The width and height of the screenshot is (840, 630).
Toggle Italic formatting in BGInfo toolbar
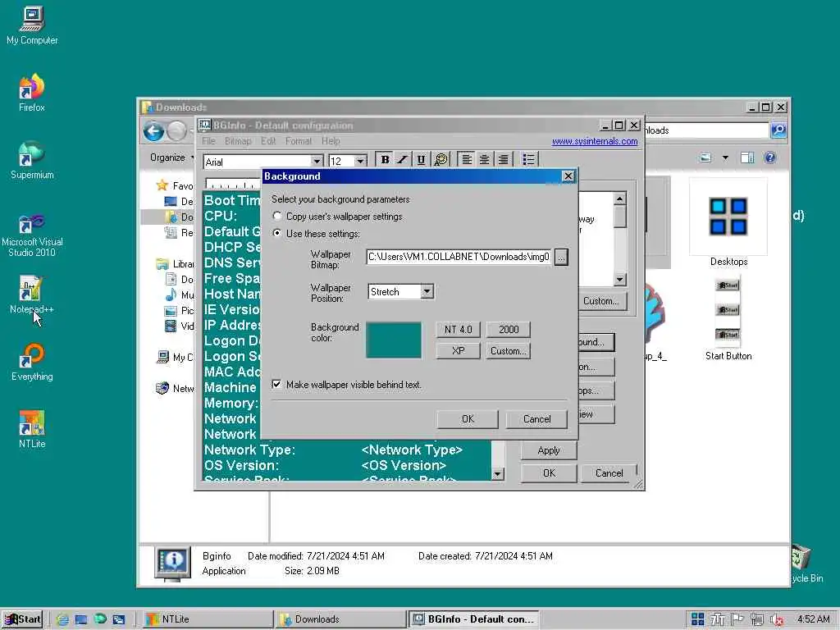(402, 160)
